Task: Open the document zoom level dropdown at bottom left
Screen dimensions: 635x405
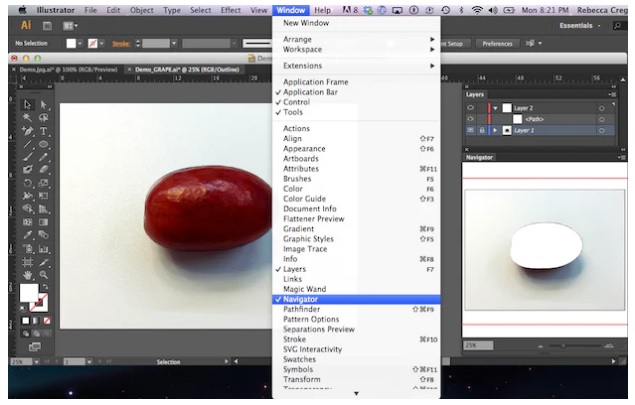Action: [36, 361]
